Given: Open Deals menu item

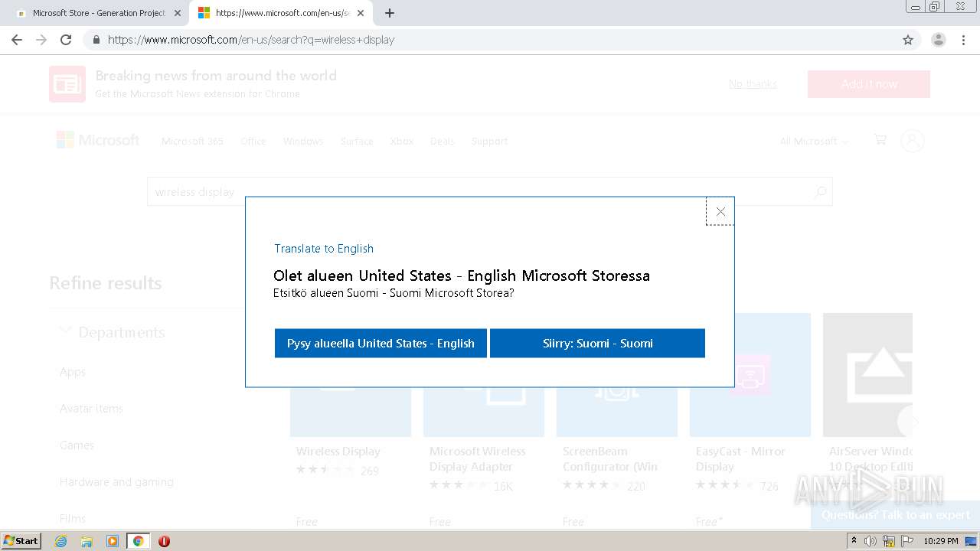Looking at the screenshot, I should pyautogui.click(x=442, y=142).
